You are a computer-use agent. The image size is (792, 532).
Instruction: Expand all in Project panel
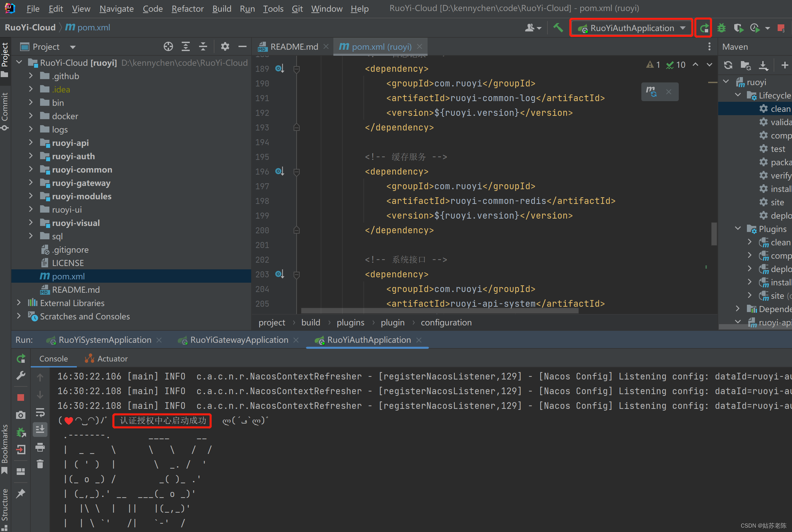(186, 46)
